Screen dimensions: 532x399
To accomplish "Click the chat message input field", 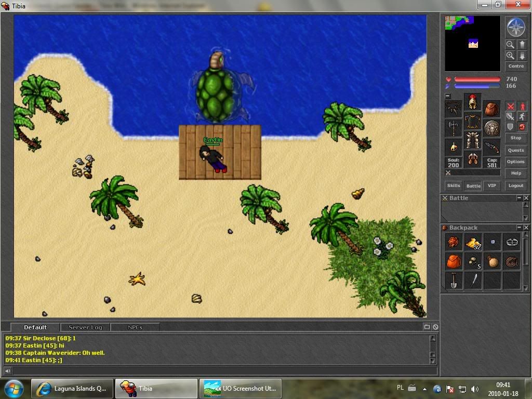I will [224, 371].
